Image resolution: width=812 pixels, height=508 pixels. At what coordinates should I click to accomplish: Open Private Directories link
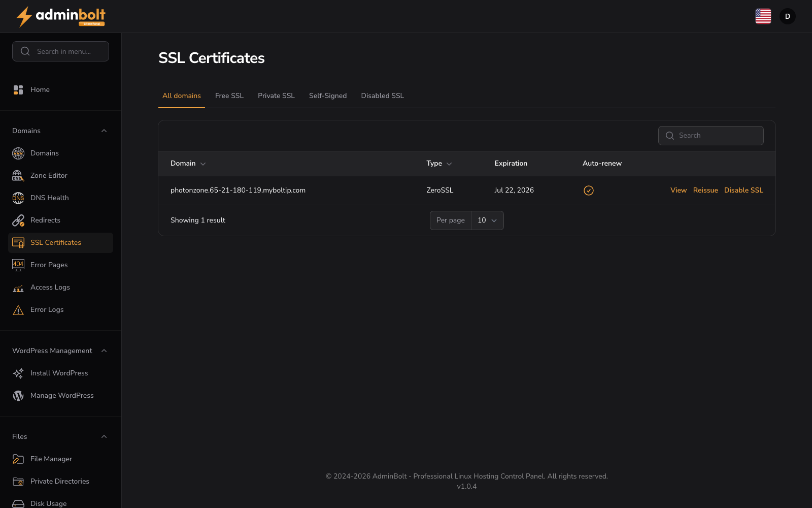point(60,482)
